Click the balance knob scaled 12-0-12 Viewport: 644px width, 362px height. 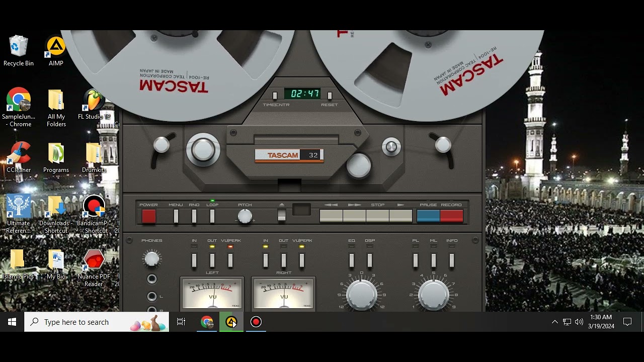tap(362, 295)
